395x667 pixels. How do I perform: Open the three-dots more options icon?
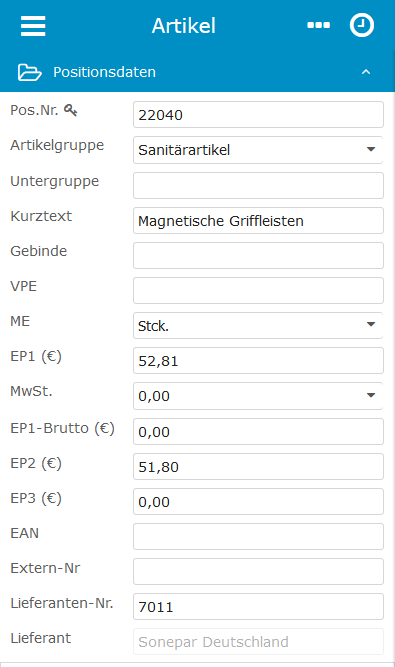pyautogui.click(x=318, y=26)
